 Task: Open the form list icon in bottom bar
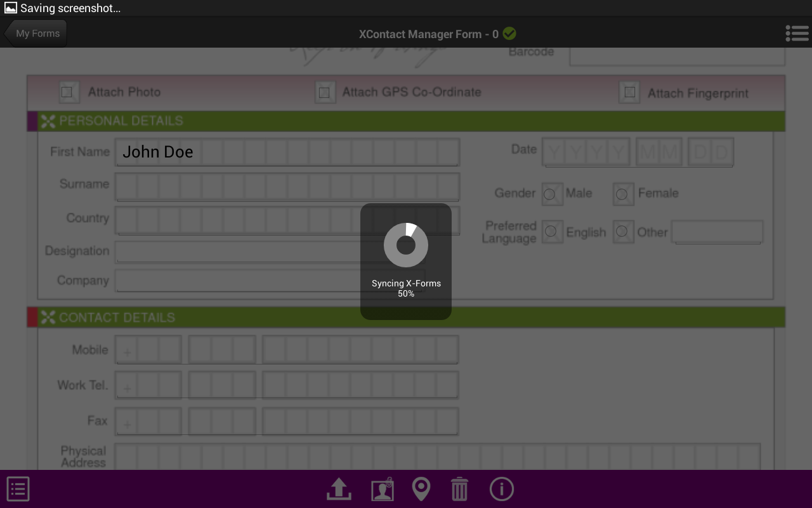[x=18, y=489]
